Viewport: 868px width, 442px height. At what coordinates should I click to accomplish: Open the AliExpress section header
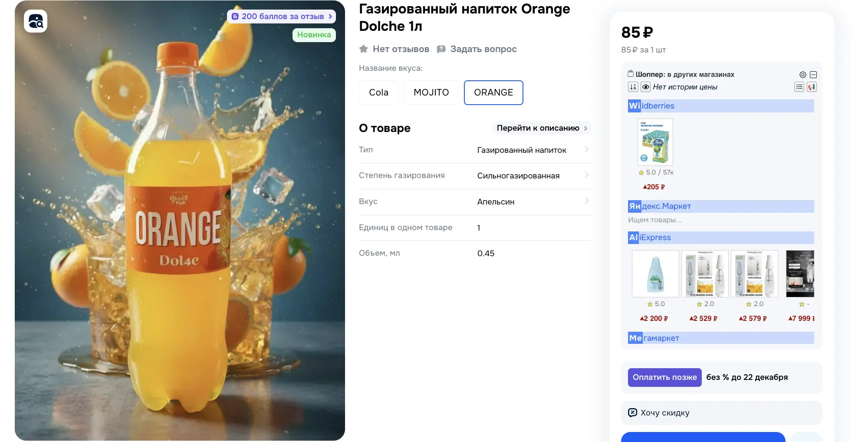(x=721, y=237)
